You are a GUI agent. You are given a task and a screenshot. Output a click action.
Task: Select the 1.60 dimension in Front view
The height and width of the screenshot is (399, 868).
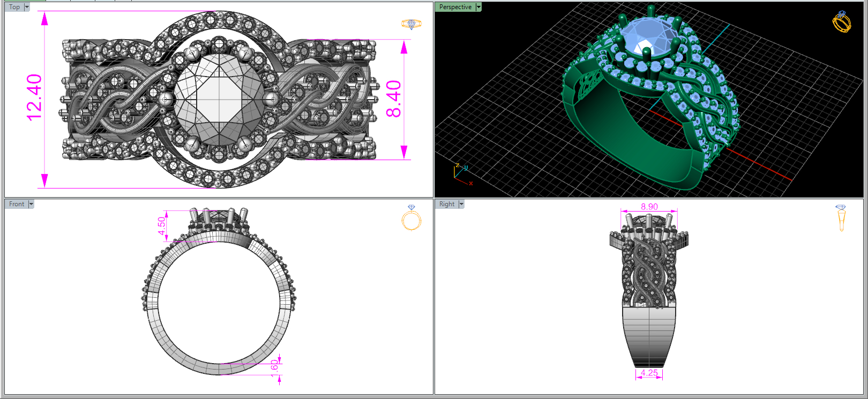(x=274, y=367)
